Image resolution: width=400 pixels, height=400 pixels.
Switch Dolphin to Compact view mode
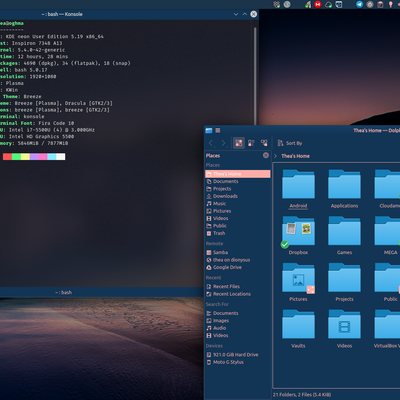pos(251,143)
